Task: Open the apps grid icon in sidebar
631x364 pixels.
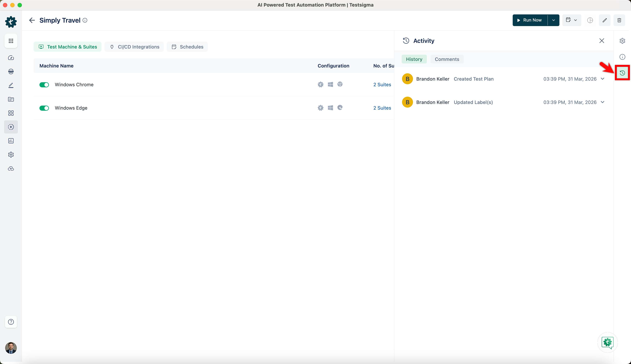Action: point(11,41)
